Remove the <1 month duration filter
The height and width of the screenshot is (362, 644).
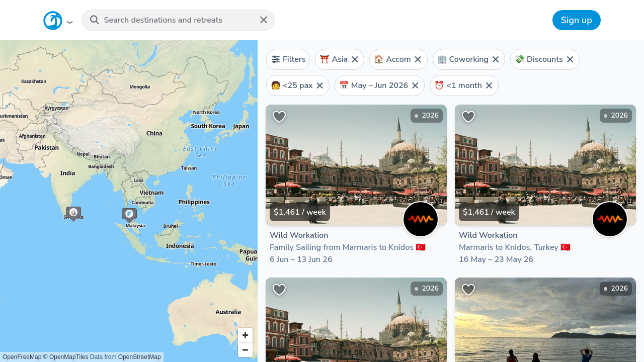[489, 85]
